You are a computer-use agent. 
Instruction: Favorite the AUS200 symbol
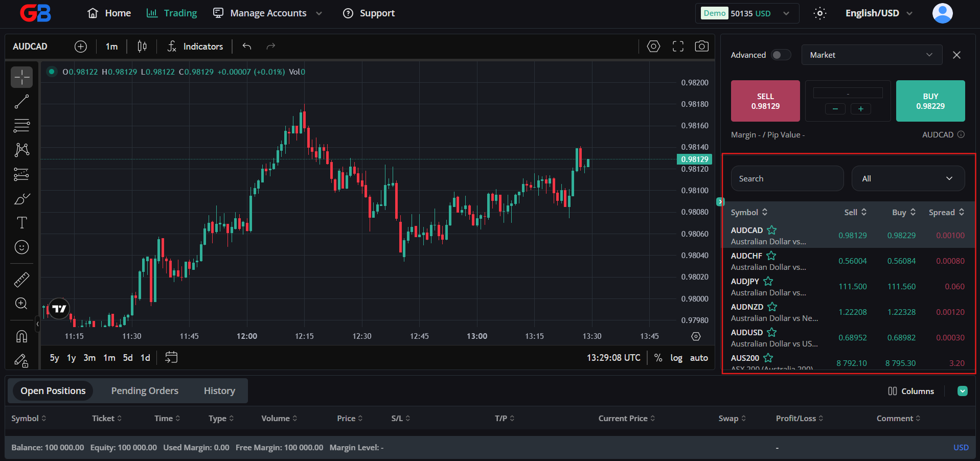[768, 358]
